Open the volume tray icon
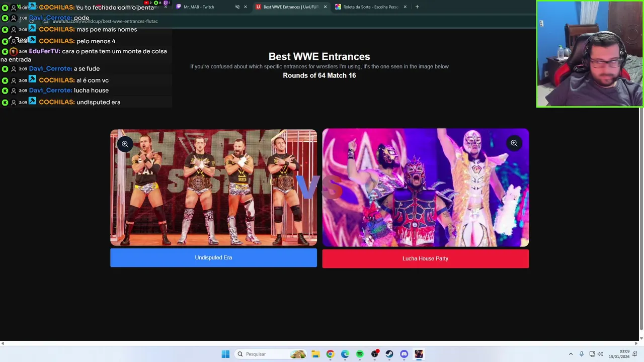The height and width of the screenshot is (362, 644). point(600,354)
